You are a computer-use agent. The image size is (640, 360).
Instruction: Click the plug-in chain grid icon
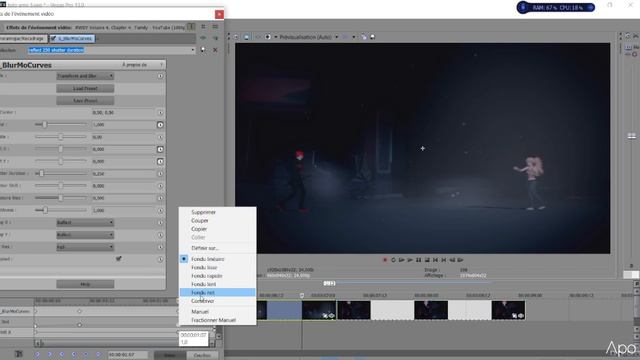pos(203,27)
